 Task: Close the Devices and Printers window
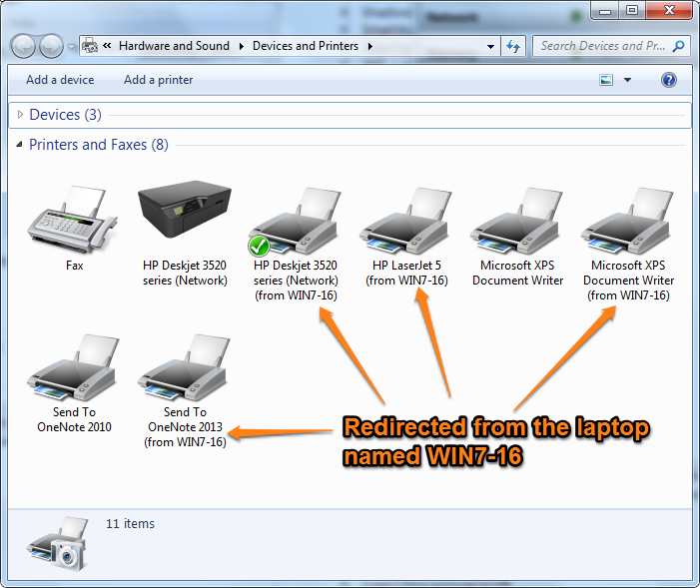coord(669,11)
